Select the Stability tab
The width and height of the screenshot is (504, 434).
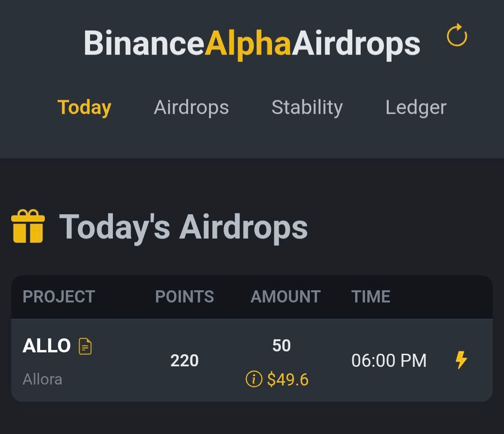[307, 107]
